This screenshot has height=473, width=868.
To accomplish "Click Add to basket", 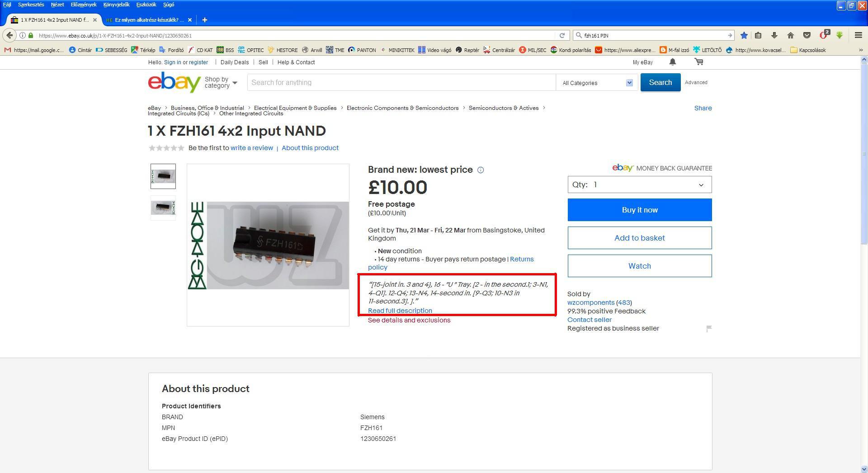I will (640, 238).
